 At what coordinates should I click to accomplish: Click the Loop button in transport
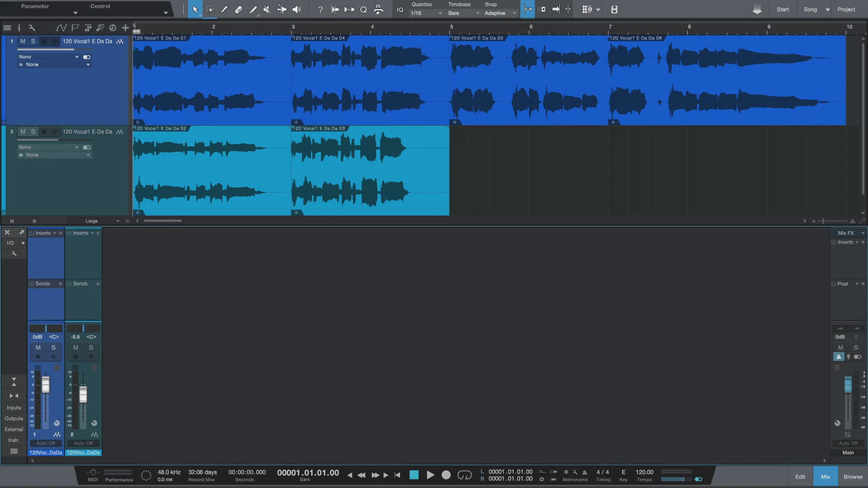coord(465,475)
